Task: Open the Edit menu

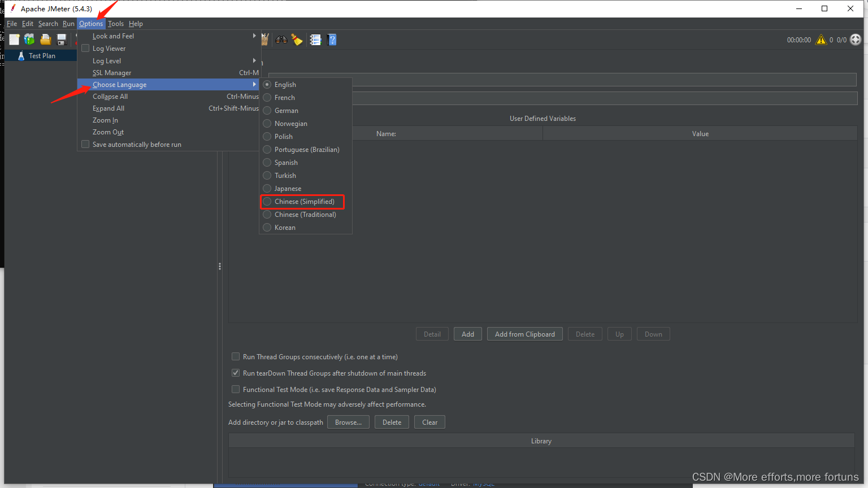Action: point(28,24)
